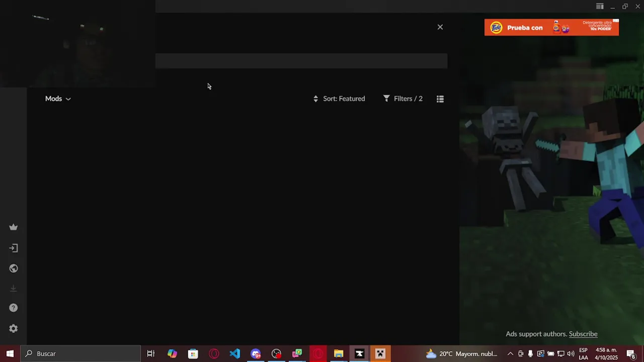Click the sign-in arrow icon in sidebar
Screen dimensions: 644x362
tap(14, 248)
